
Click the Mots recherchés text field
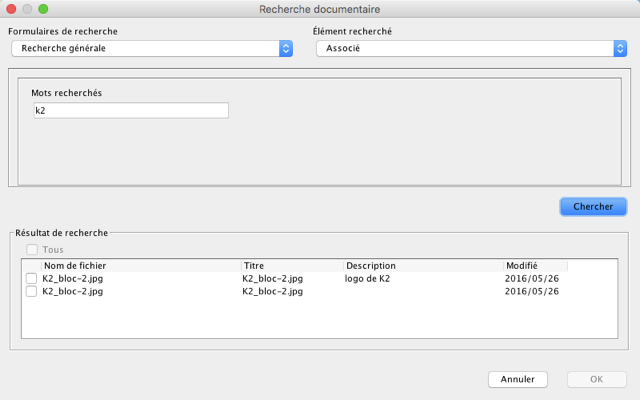[x=130, y=110]
